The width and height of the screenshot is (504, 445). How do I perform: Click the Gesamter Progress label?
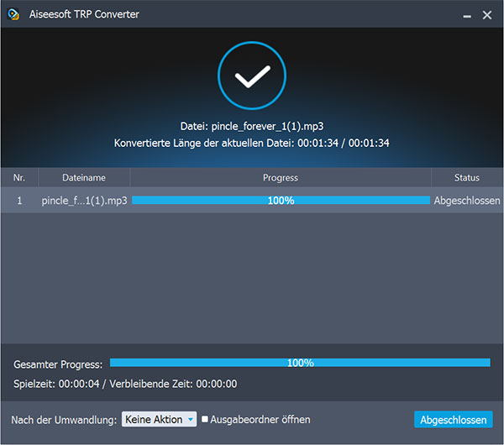pyautogui.click(x=58, y=364)
